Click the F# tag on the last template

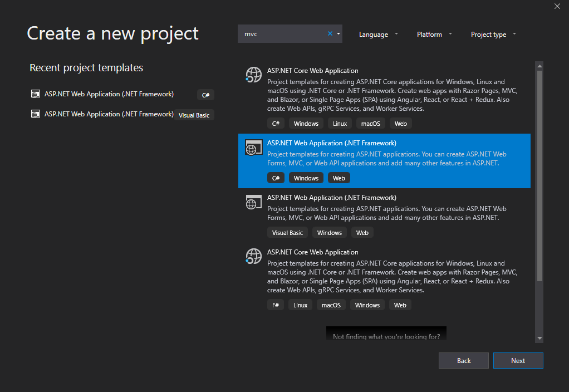pyautogui.click(x=276, y=305)
